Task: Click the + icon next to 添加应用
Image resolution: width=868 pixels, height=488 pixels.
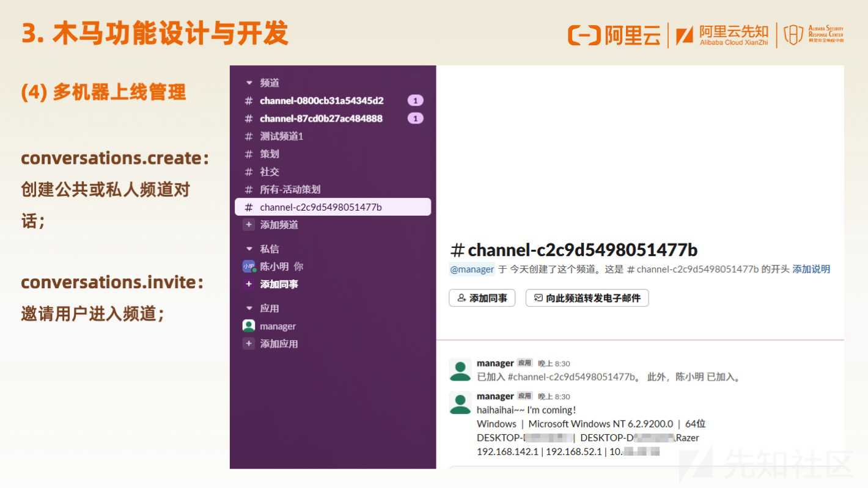Action: 248,344
